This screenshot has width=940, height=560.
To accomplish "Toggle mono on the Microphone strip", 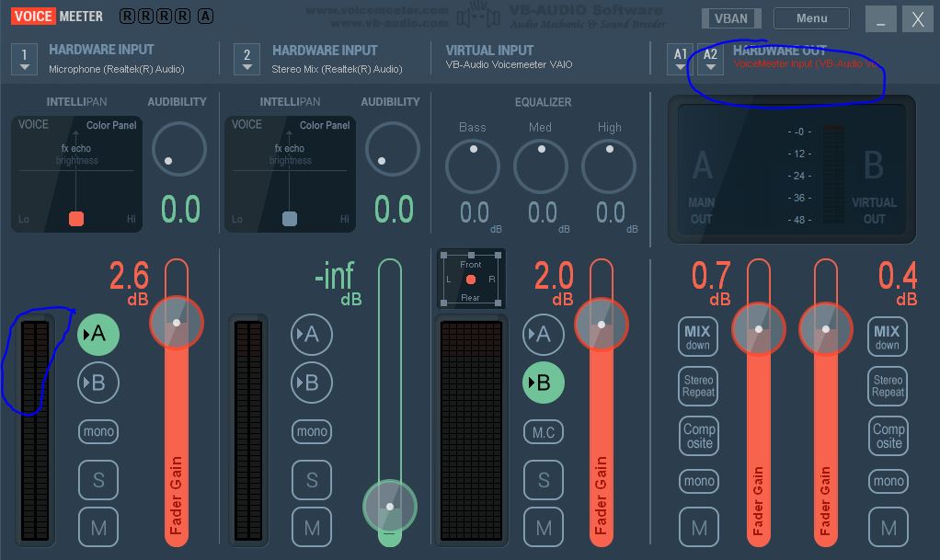I will (x=98, y=431).
